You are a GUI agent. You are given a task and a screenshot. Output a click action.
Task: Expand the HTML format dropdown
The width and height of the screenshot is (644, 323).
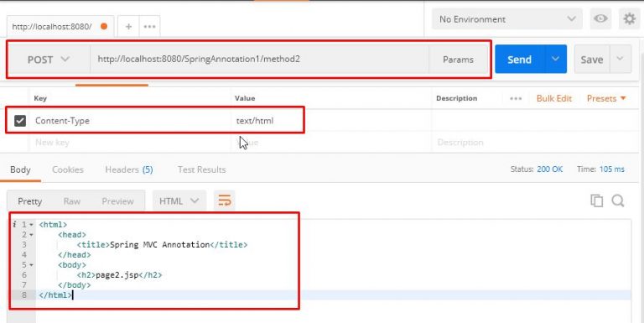(179, 201)
